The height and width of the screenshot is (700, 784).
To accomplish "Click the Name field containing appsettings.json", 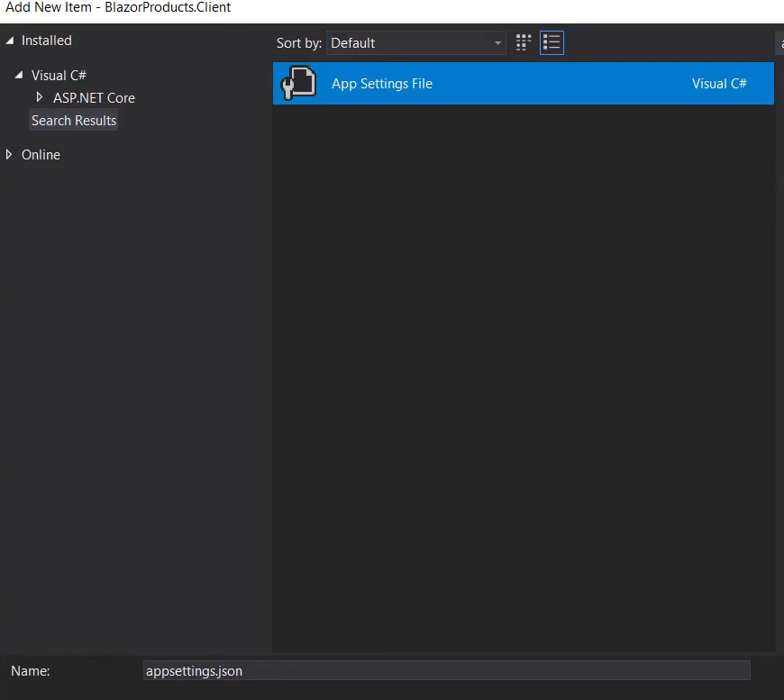I will coord(446,670).
